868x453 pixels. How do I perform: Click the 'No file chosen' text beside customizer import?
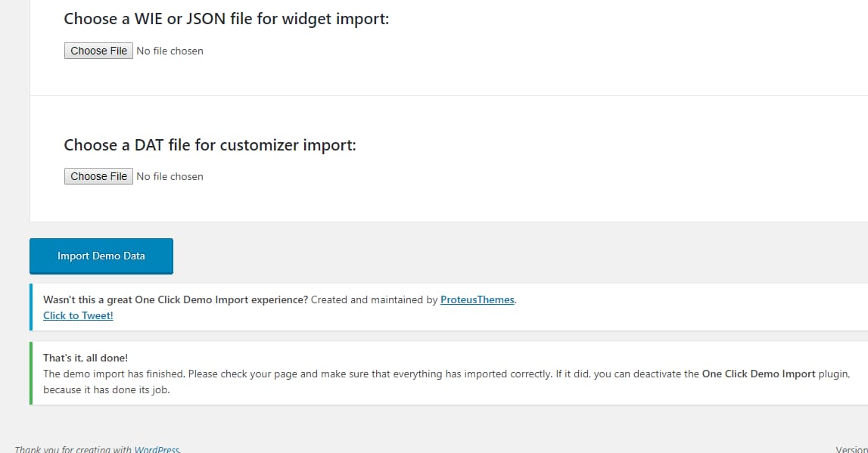click(170, 176)
